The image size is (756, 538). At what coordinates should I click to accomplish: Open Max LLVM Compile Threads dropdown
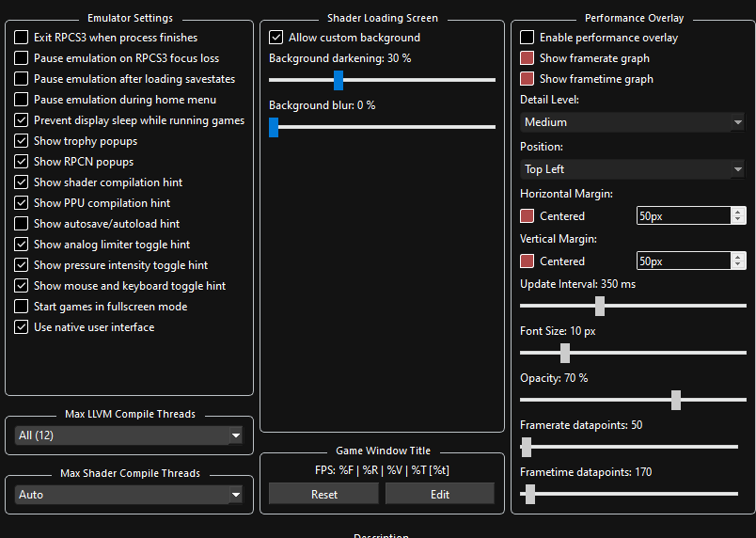point(129,435)
